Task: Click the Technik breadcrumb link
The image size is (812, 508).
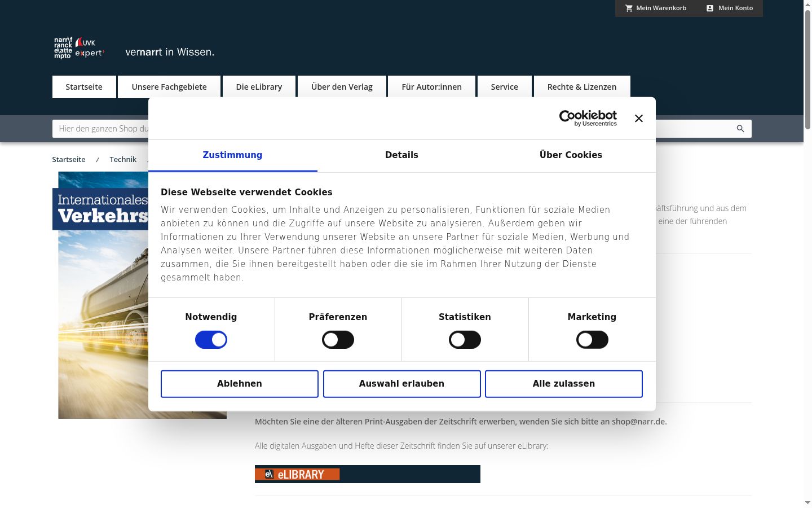Action: pyautogui.click(x=123, y=160)
